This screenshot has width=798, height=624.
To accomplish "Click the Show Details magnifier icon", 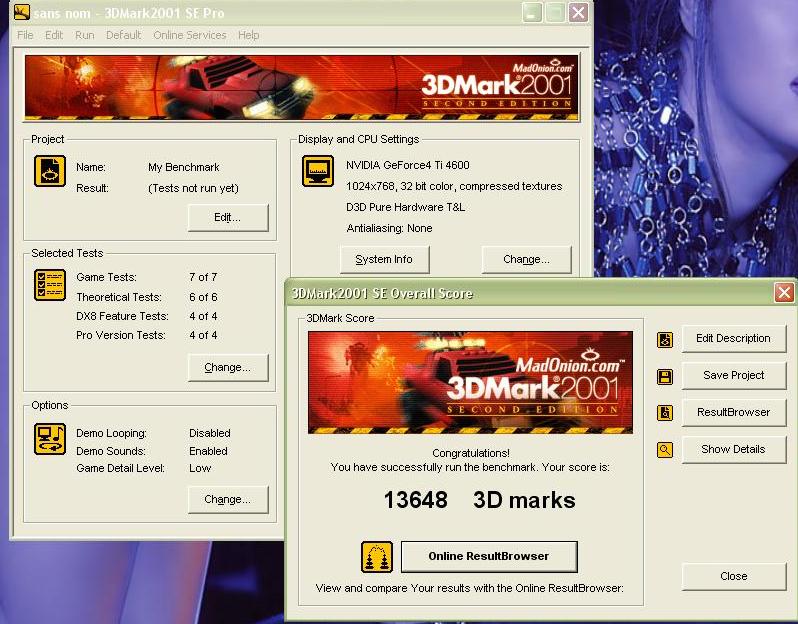I will pyautogui.click(x=665, y=450).
